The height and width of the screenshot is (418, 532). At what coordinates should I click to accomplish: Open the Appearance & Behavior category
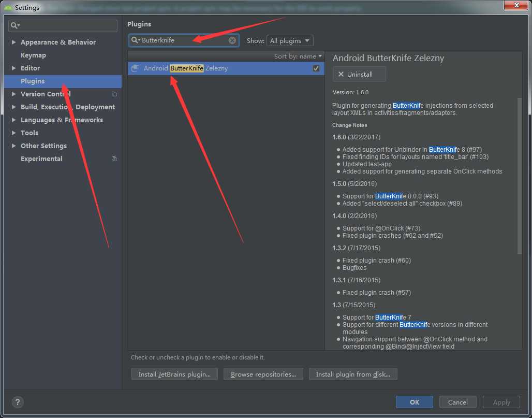58,42
